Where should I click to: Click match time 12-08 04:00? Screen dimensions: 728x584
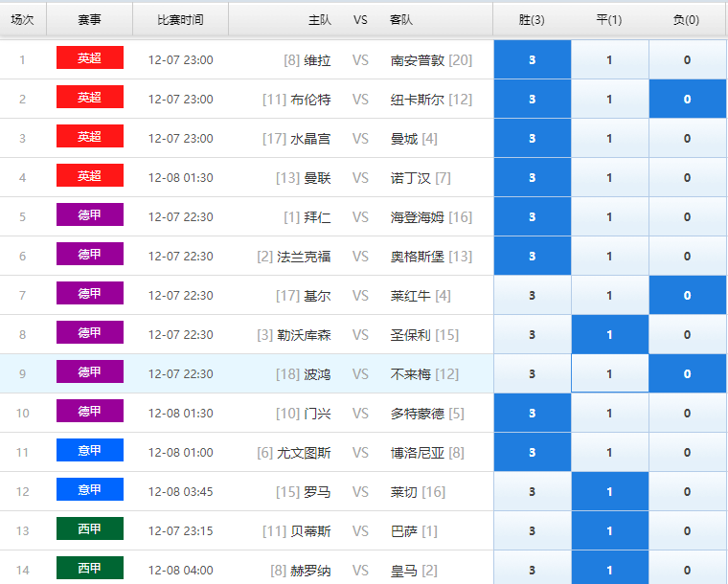[x=181, y=570]
